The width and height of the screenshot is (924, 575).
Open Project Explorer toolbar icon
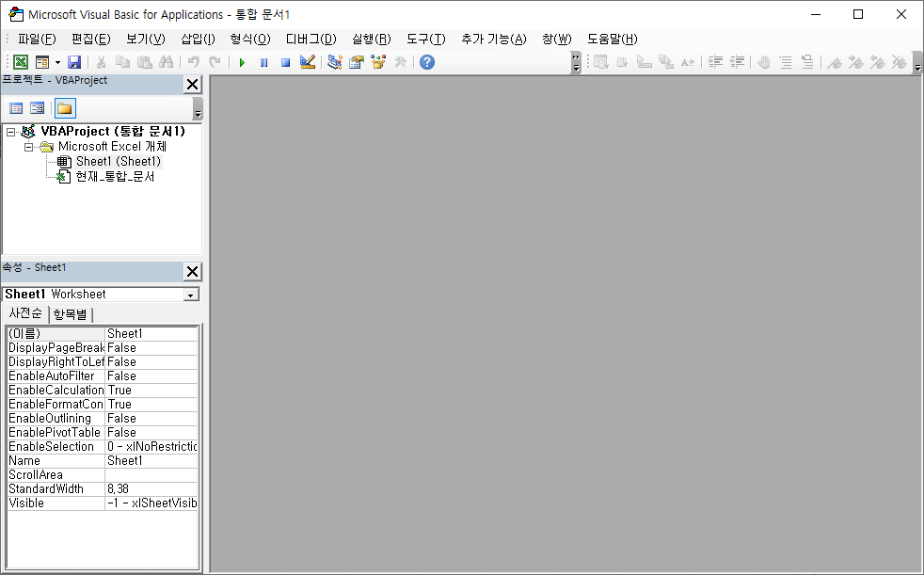point(335,62)
